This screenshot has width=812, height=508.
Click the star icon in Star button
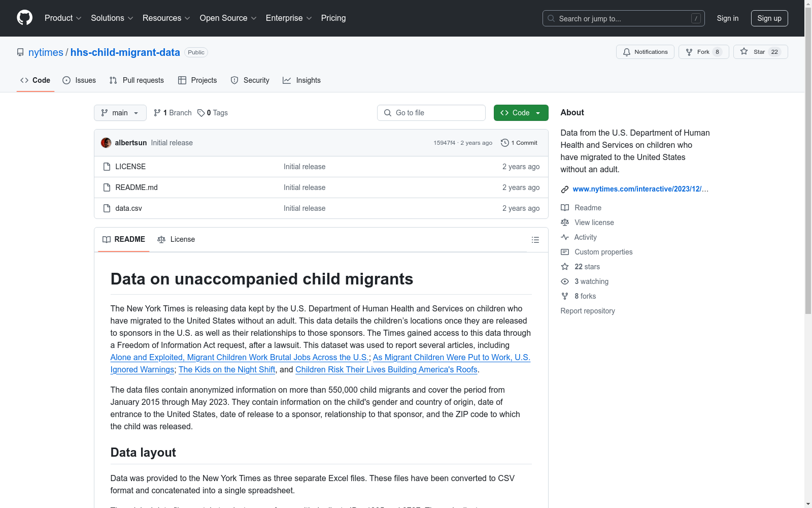(744, 51)
